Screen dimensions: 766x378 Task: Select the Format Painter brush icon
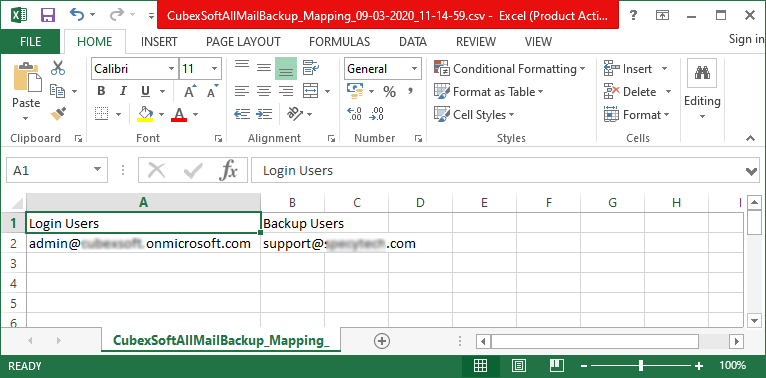(x=58, y=114)
